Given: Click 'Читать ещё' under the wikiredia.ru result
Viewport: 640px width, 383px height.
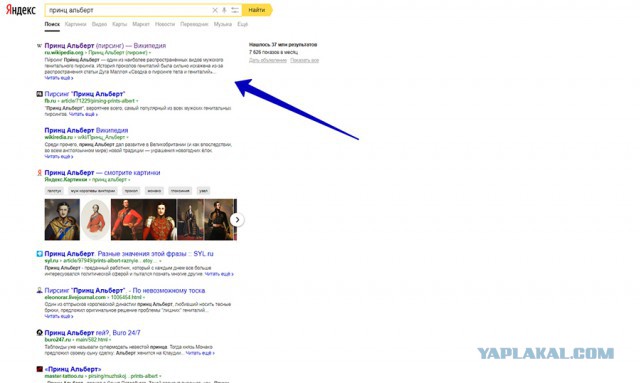Looking at the screenshot, I should click(x=59, y=157).
